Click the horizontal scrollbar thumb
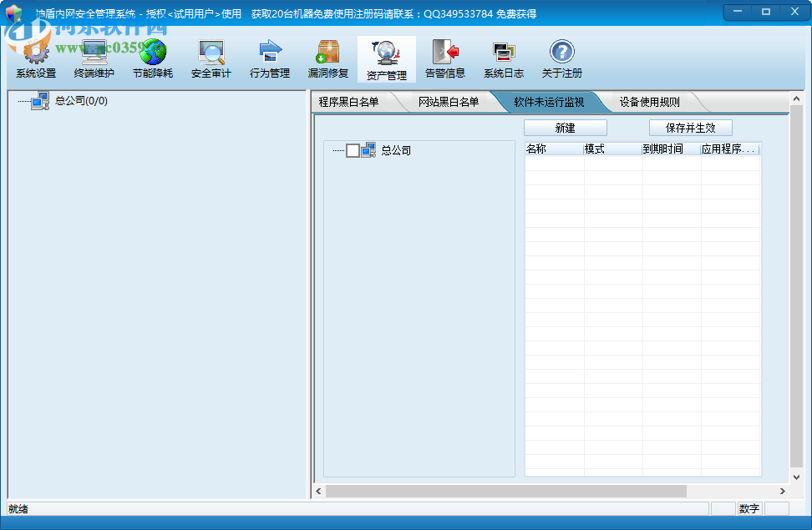812x530 pixels. tap(506, 491)
